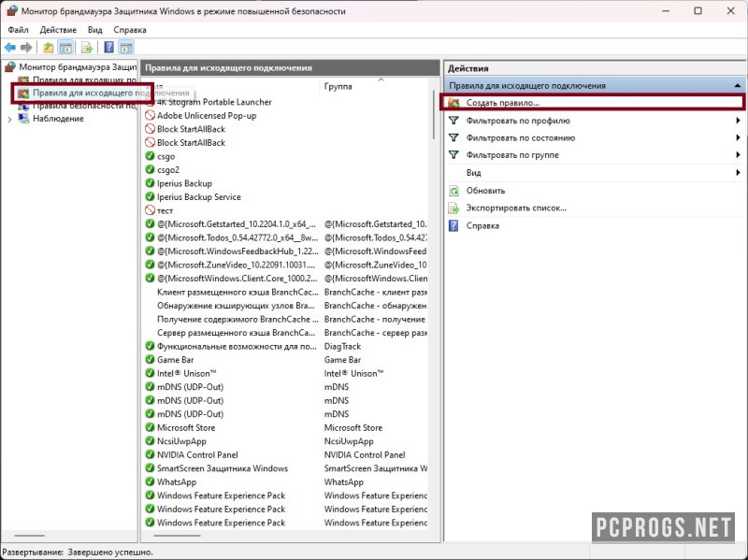The height and width of the screenshot is (560, 748).
Task: Select the Получение содержимого BranchCache rule
Action: pos(237,319)
